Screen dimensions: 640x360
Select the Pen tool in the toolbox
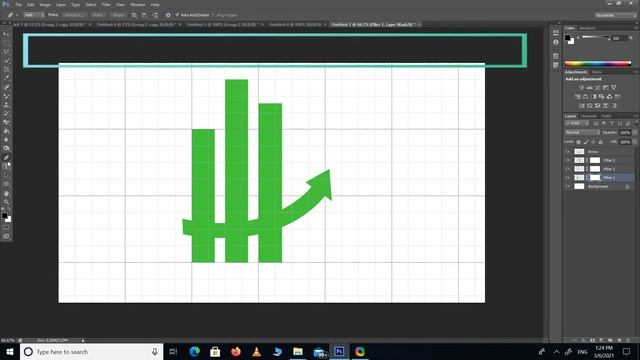point(6,158)
